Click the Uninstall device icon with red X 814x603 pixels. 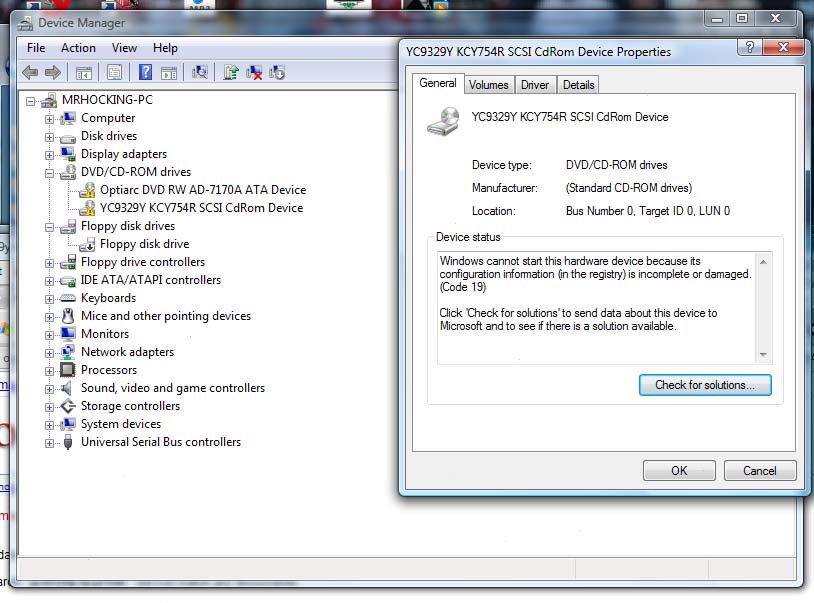coord(255,72)
